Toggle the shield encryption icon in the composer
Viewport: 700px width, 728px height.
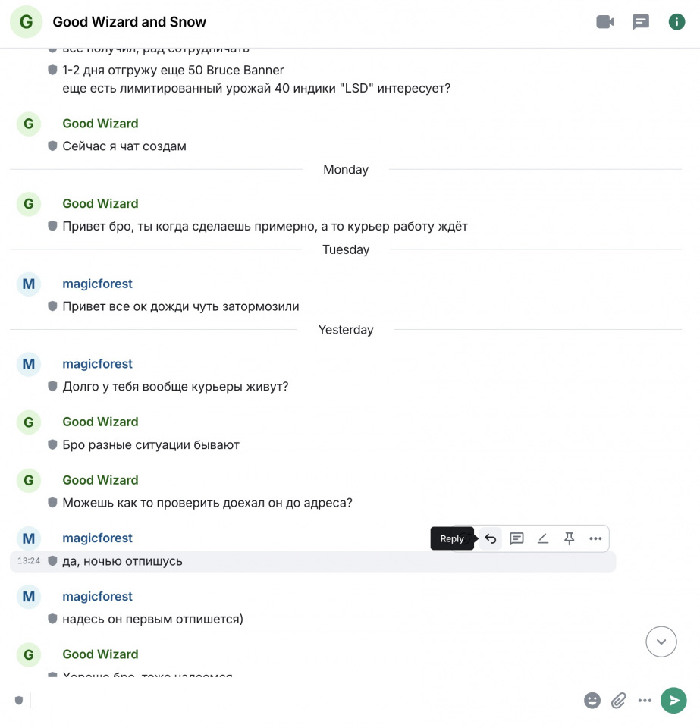coord(19,700)
